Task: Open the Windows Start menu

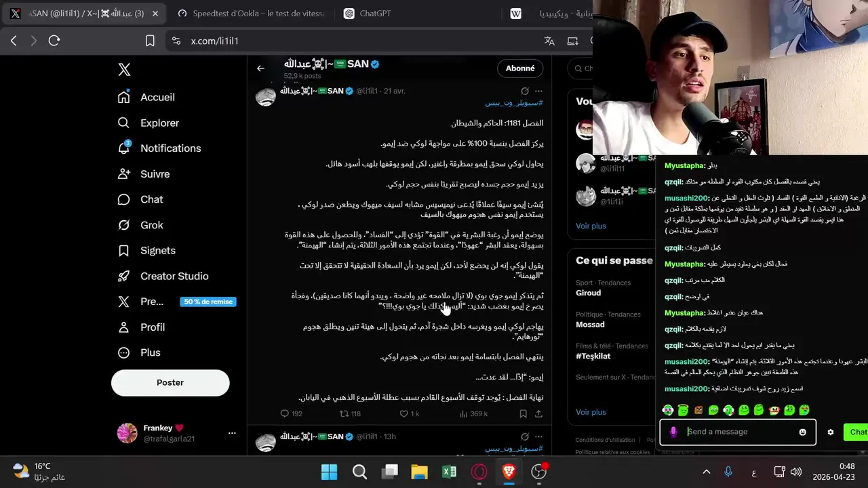Action: (329, 472)
